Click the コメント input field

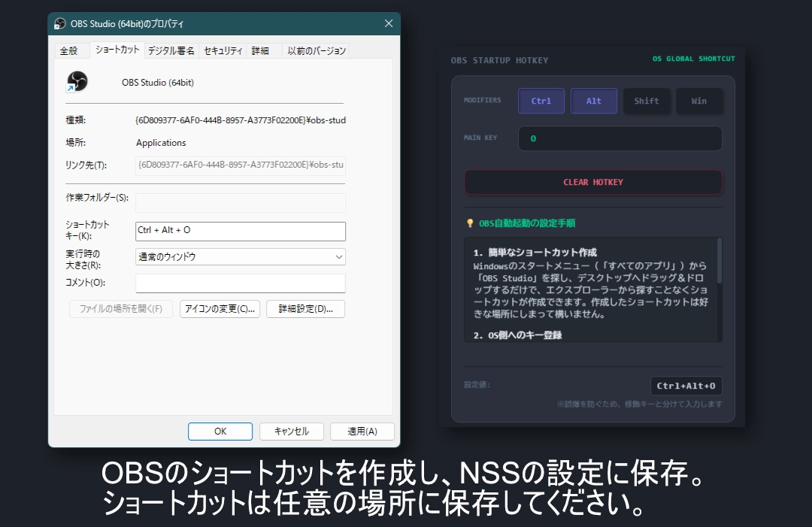tap(241, 283)
